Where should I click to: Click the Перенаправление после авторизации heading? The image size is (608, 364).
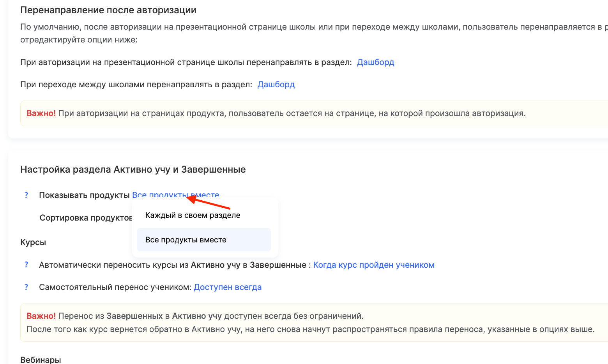point(108,10)
